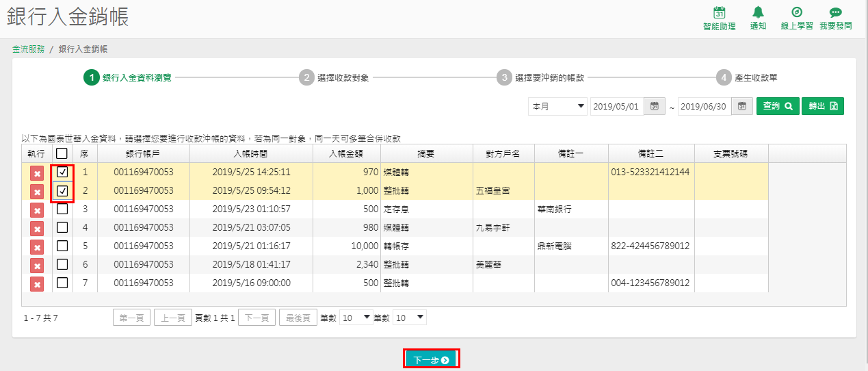Select the 美麗華 payer name cell
This screenshot has width=868, height=371.
point(503,264)
